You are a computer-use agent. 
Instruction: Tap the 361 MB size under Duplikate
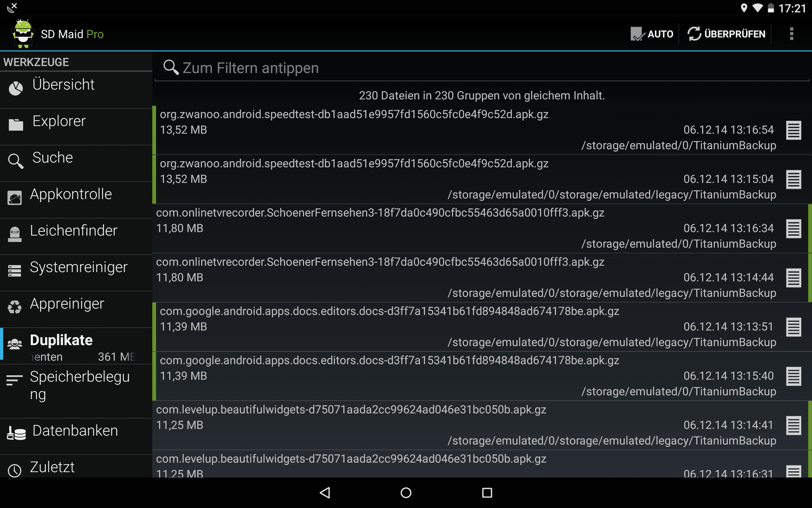point(116,357)
